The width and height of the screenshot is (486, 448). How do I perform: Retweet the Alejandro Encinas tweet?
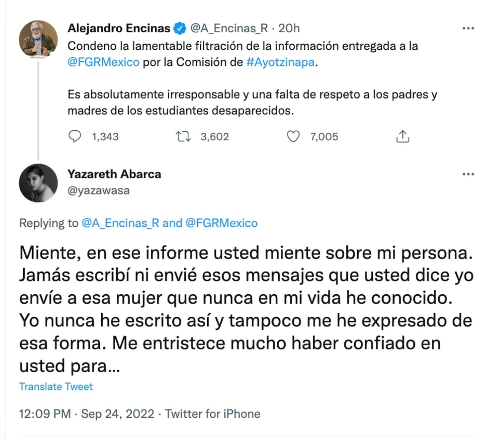pos(183,137)
